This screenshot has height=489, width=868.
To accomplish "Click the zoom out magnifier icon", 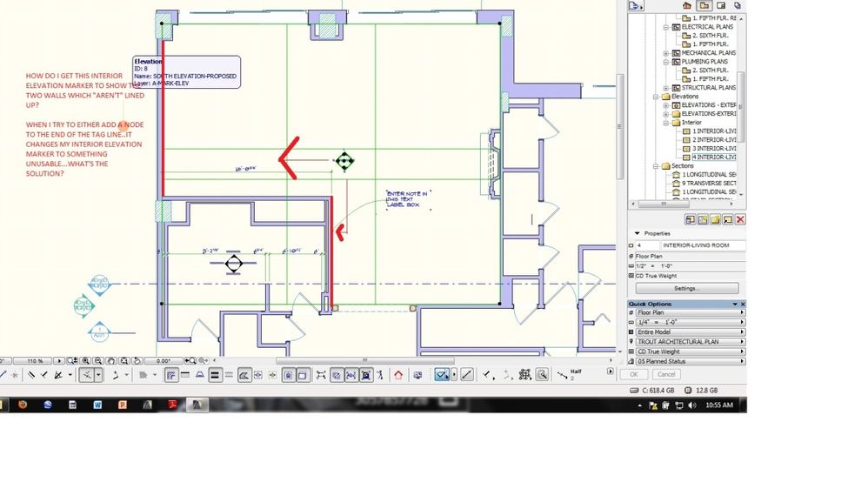I will pos(98,360).
